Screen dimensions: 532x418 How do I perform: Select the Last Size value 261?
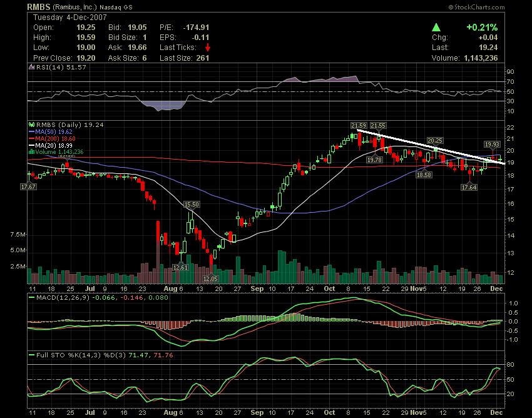pos(203,58)
